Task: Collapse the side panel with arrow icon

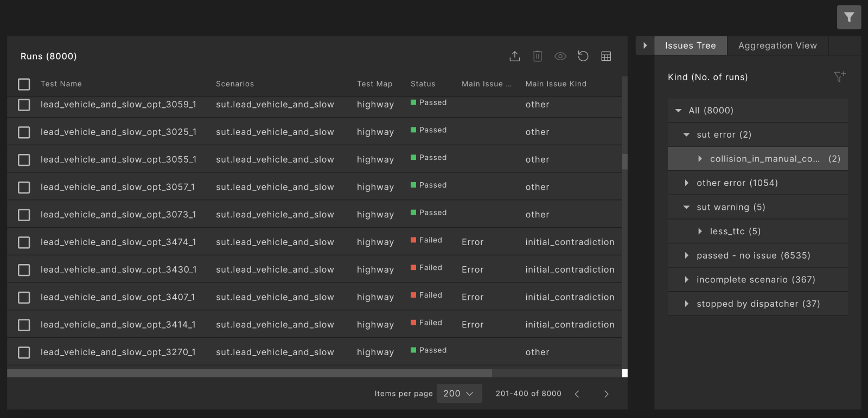Action: [x=645, y=46]
